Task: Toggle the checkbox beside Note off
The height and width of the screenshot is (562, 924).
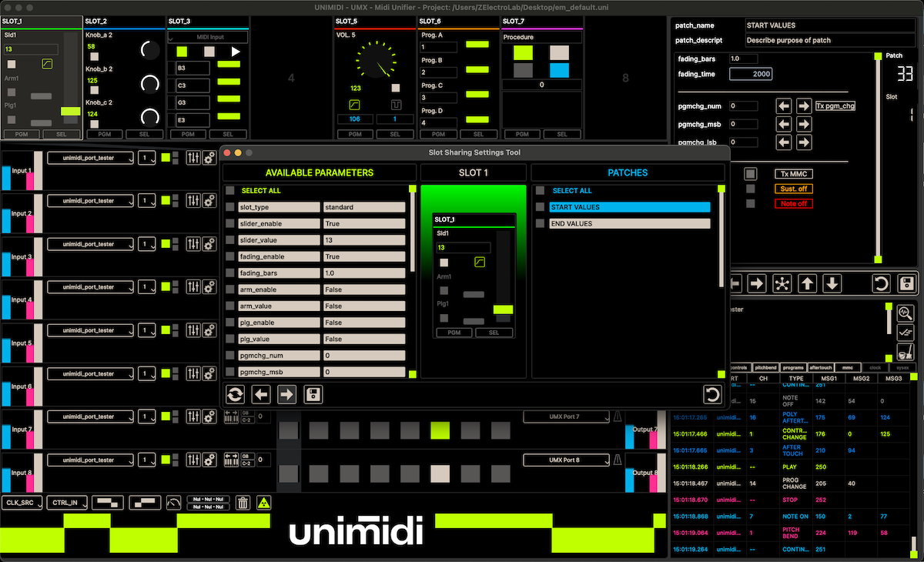Action: [x=751, y=203]
